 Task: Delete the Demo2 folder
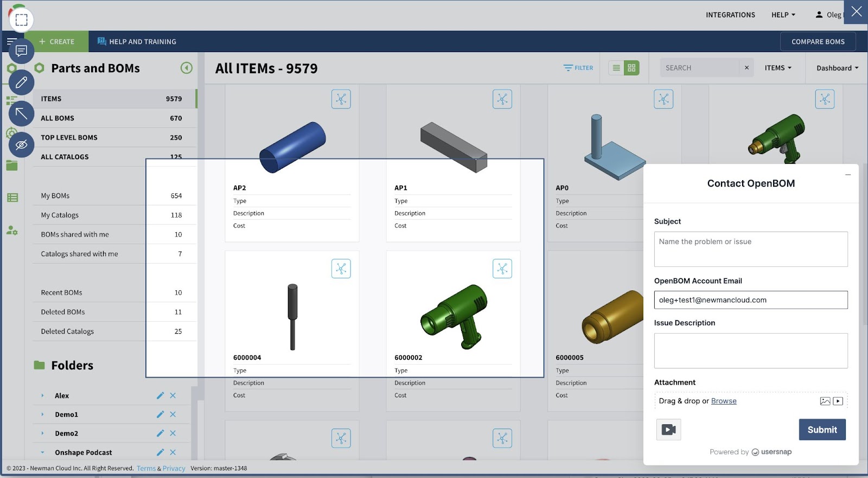coord(173,434)
